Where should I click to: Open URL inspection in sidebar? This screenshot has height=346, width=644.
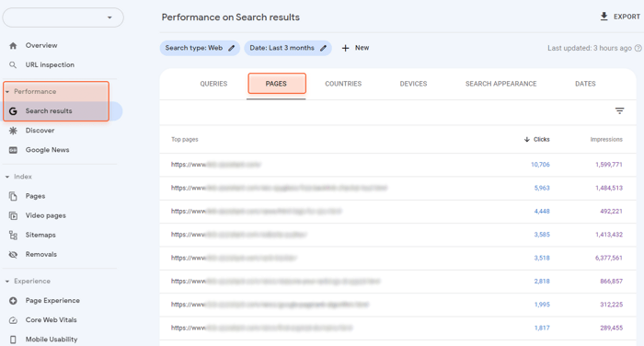pos(50,65)
